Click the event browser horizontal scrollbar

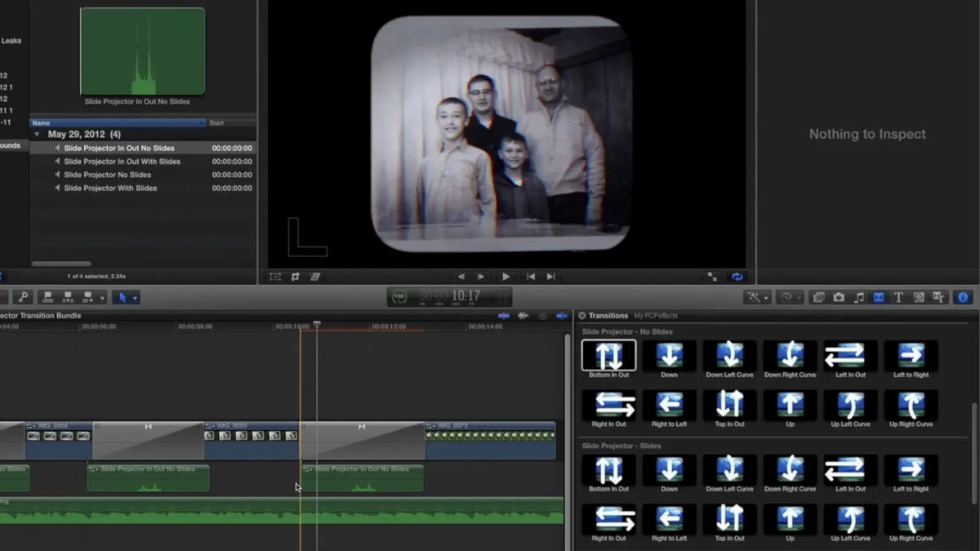(x=61, y=264)
